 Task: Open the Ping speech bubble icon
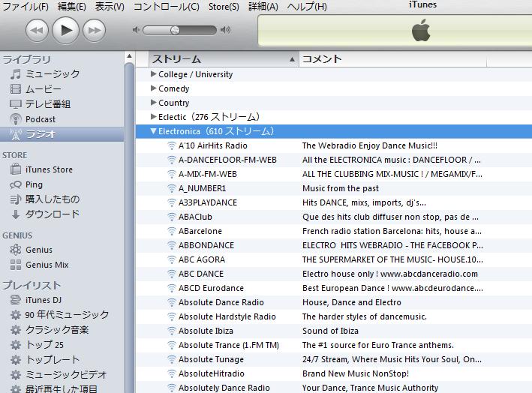point(16,184)
